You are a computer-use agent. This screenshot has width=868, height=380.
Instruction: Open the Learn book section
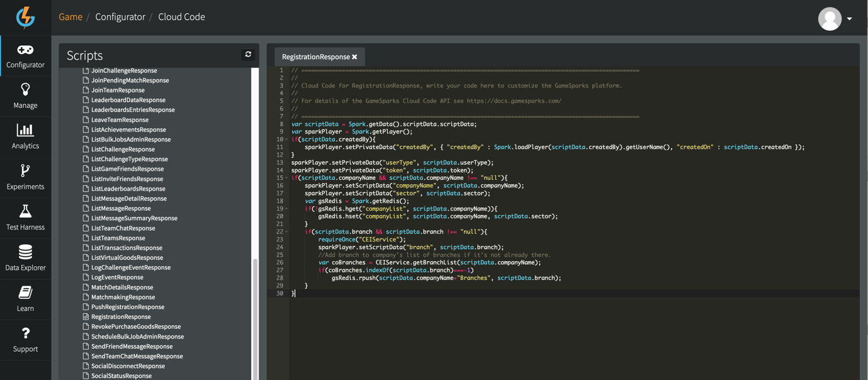coord(25,299)
